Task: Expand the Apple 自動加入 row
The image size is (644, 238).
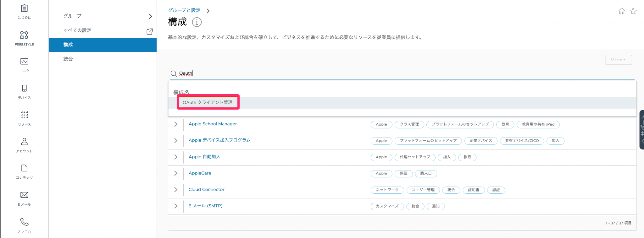Action: (176, 157)
